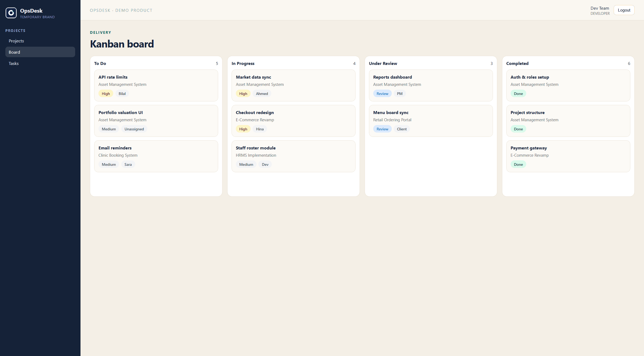The height and width of the screenshot is (356, 644).
Task: Open the API rate limits card
Action: pyautogui.click(x=156, y=86)
